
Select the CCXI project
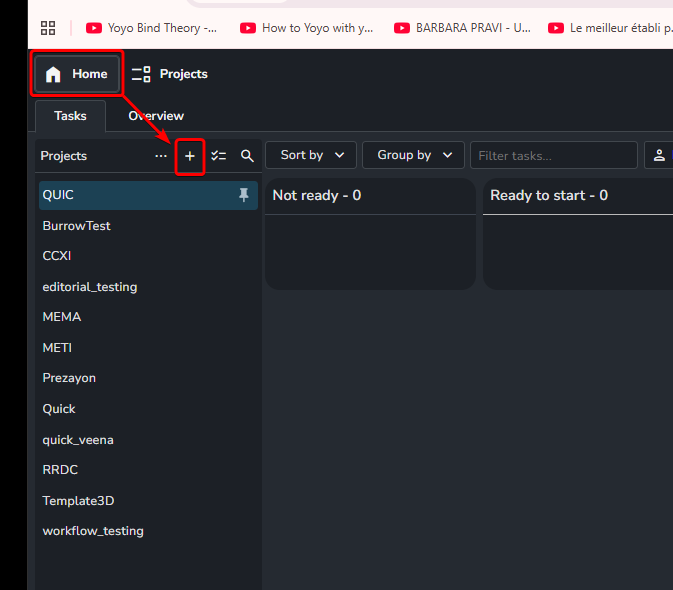tap(148, 256)
